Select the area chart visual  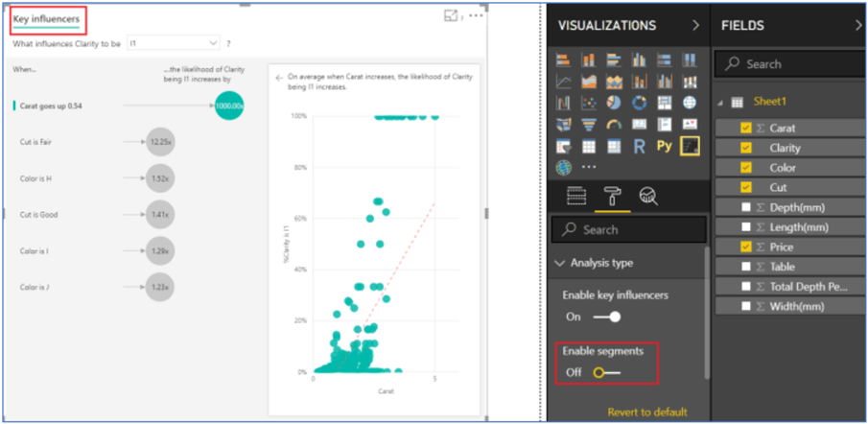click(589, 82)
